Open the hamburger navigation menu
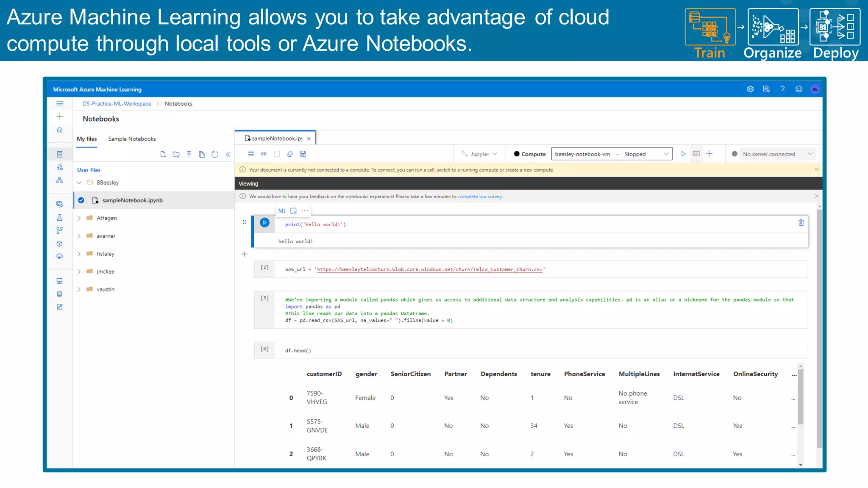Screen dimensions: 868x488 coord(60,103)
